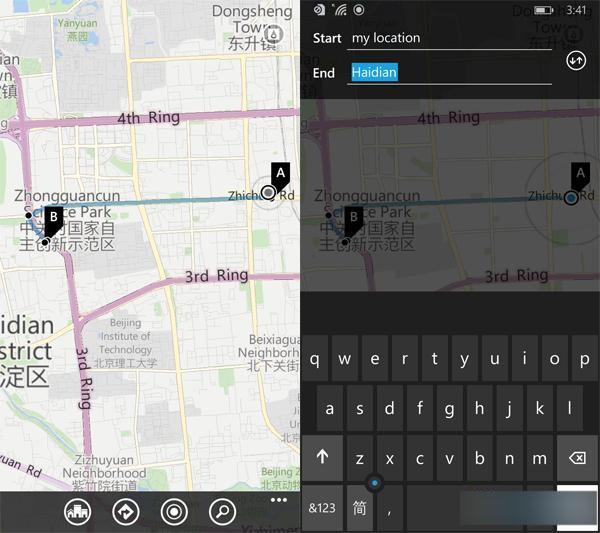Viewport: 600px width, 533px height.
Task: Focus the End field containing Haidian
Action: pyautogui.click(x=449, y=73)
